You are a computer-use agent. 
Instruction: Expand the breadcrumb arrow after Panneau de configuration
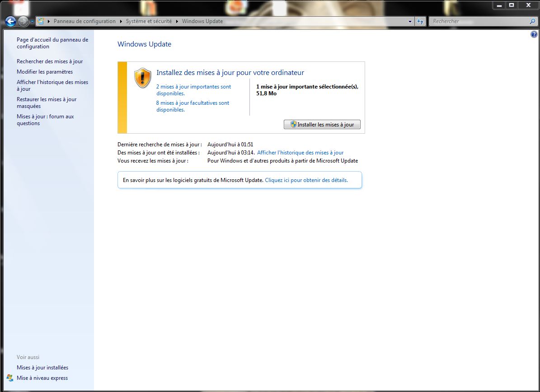pyautogui.click(x=121, y=21)
